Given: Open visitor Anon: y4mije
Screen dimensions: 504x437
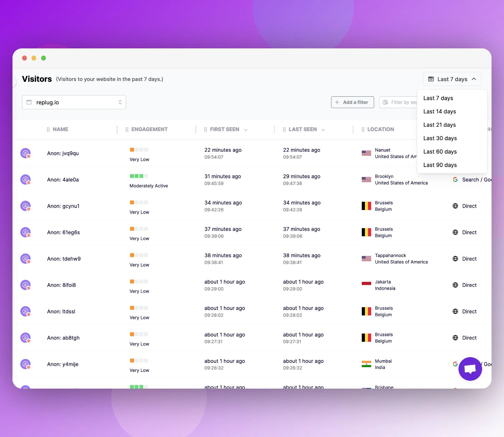Looking at the screenshot, I should click(x=63, y=364).
